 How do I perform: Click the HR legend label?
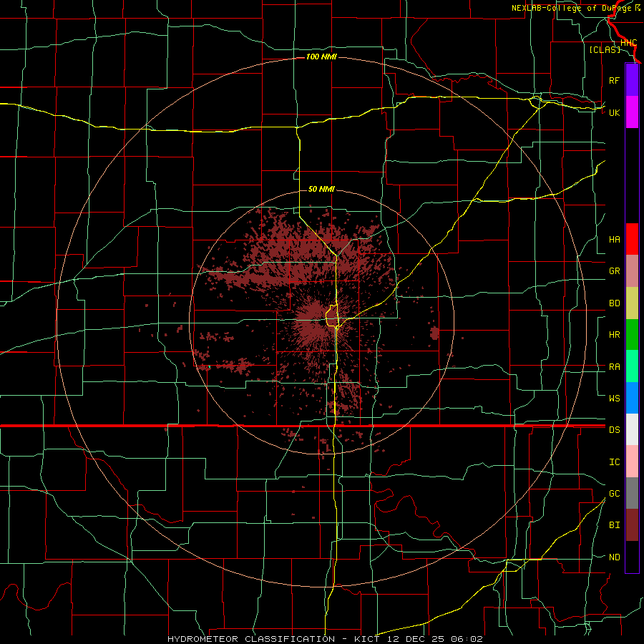614,335
